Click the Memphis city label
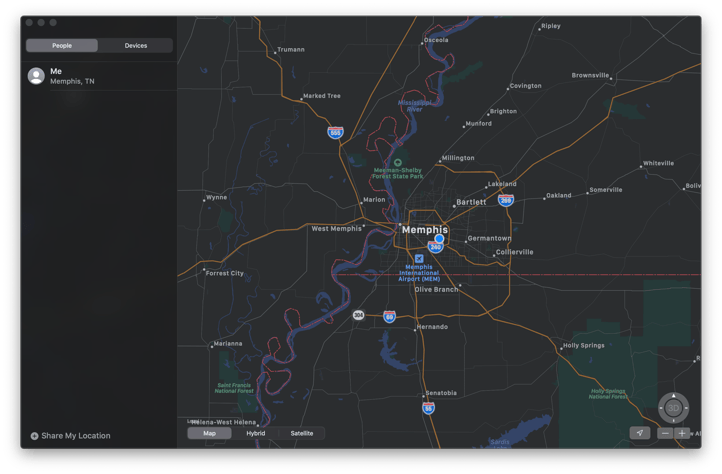This screenshot has width=722, height=474. pyautogui.click(x=425, y=229)
